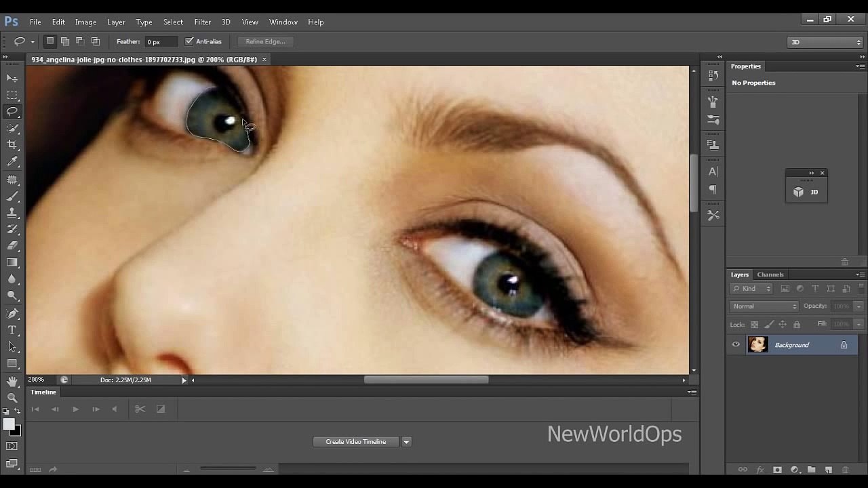
Task: Select the Path Selection tool
Action: click(12, 346)
